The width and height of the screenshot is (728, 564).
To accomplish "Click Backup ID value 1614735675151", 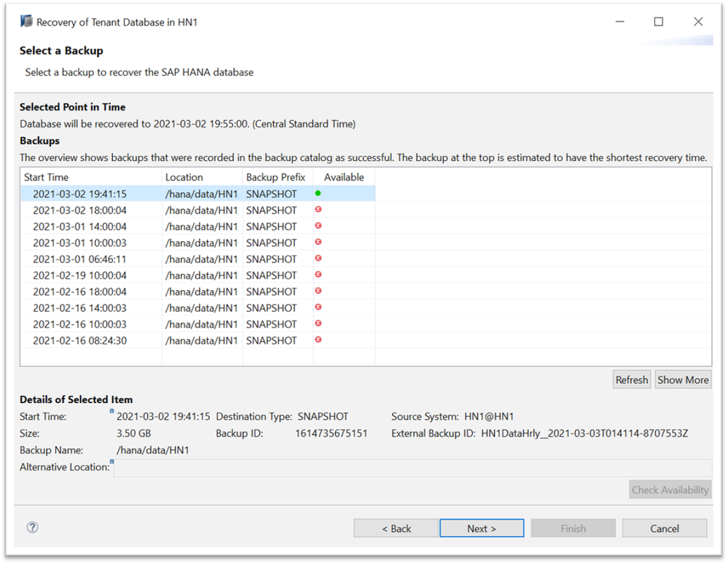I will click(x=331, y=433).
